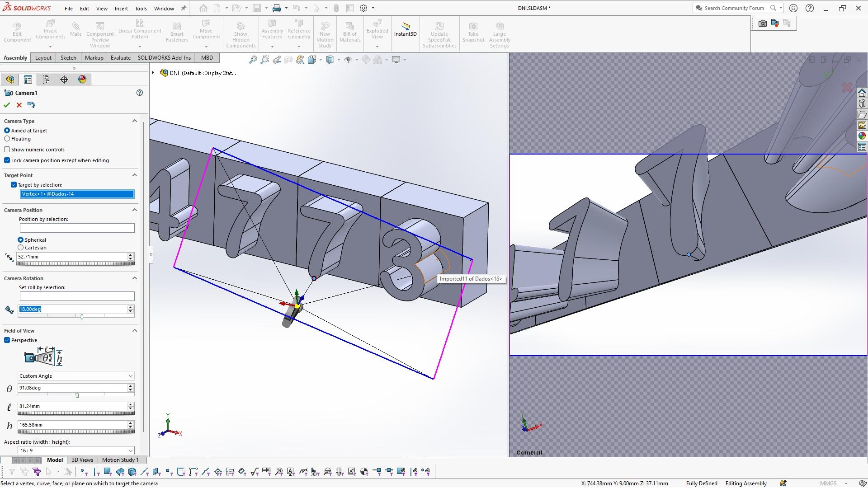Select Aimed at target radio button
The image size is (868, 488).
pyautogui.click(x=7, y=131)
